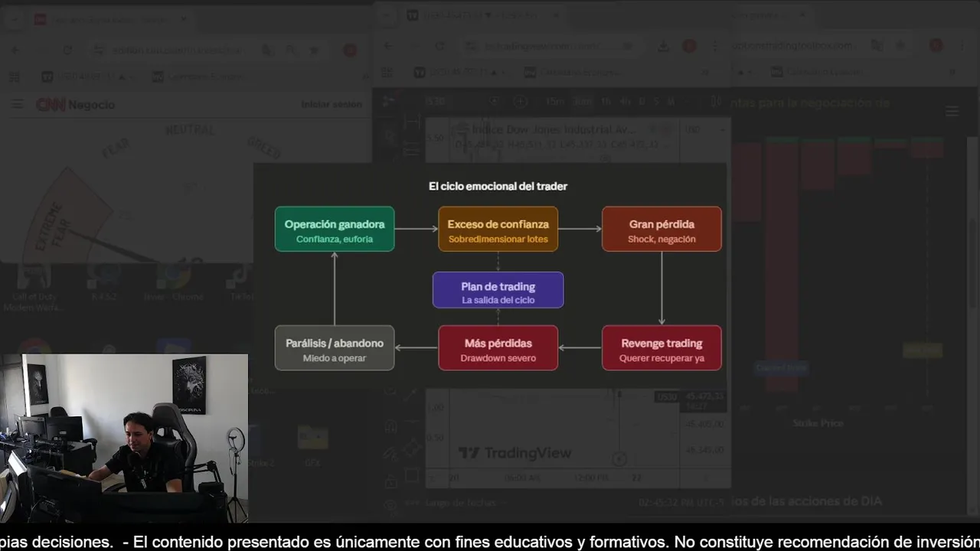The height and width of the screenshot is (551, 980).
Task: Open the TradingView main menu logo icon
Action: [390, 101]
